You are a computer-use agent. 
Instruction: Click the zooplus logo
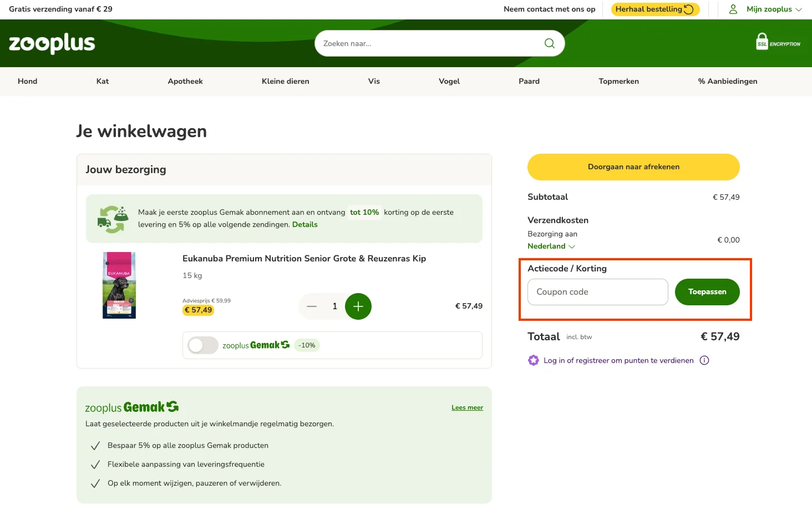tap(51, 43)
